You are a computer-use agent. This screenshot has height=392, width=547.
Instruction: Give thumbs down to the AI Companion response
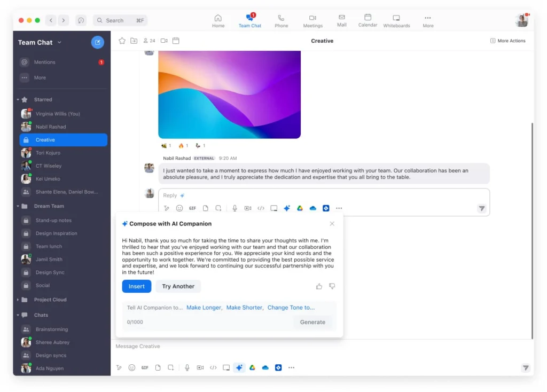332,286
